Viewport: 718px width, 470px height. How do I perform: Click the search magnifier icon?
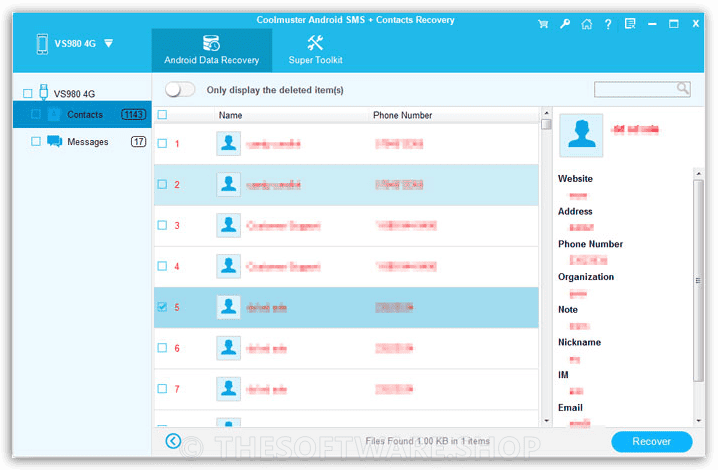coord(683,88)
